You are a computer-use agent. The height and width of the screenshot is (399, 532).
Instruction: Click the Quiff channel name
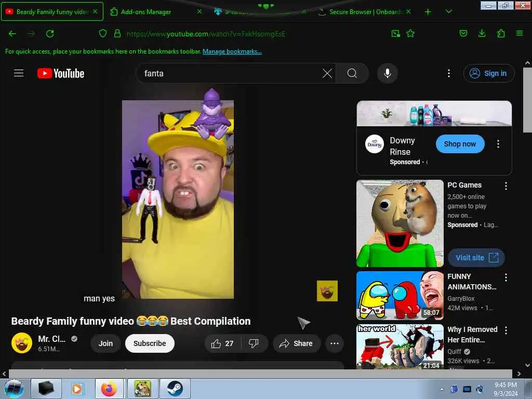coord(454,352)
